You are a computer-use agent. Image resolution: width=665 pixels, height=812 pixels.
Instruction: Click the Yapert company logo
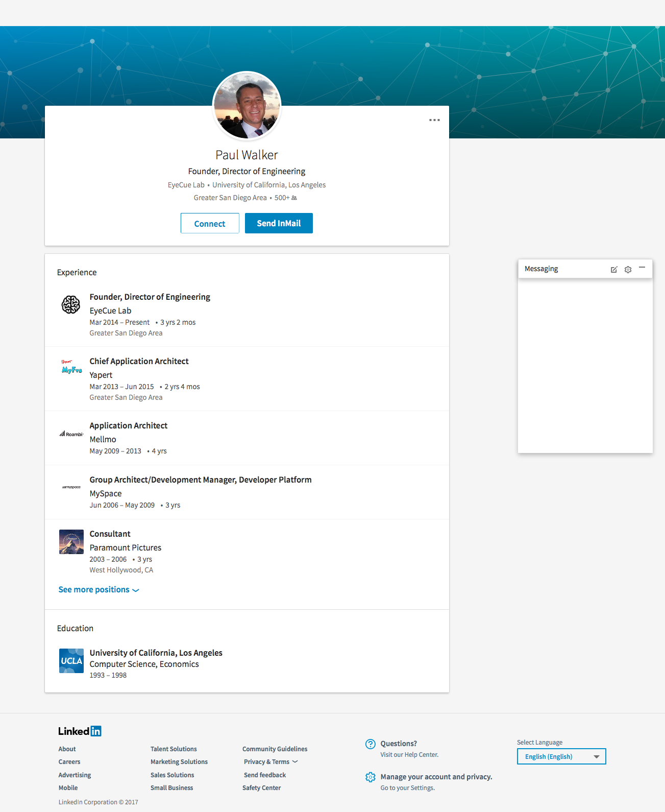[x=71, y=368]
